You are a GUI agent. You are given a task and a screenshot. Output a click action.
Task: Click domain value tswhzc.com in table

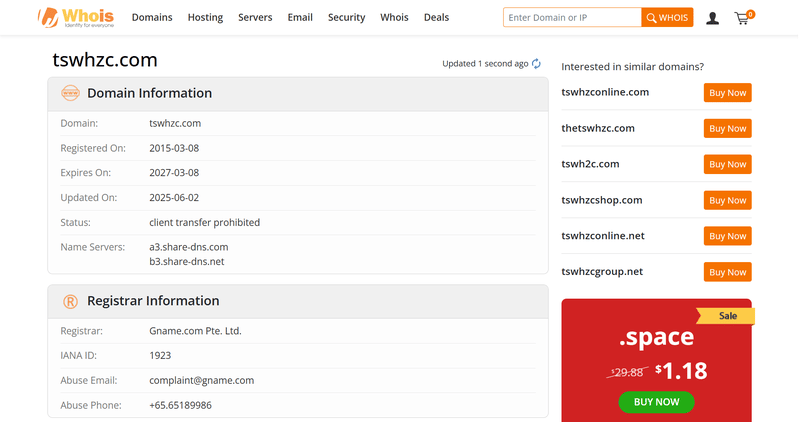pyautogui.click(x=175, y=123)
